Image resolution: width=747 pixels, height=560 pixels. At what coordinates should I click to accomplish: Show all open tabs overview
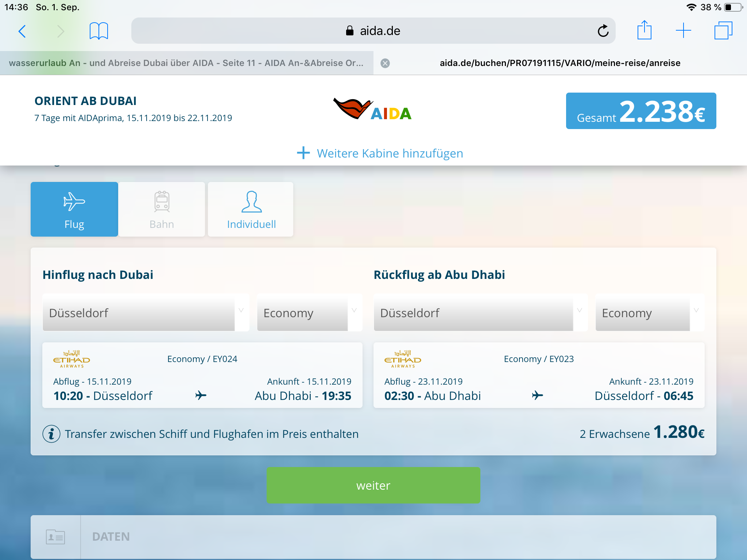click(723, 31)
